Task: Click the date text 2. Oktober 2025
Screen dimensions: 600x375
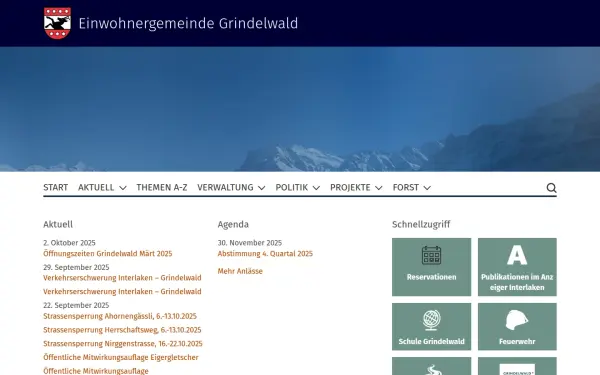Action: [x=69, y=243]
